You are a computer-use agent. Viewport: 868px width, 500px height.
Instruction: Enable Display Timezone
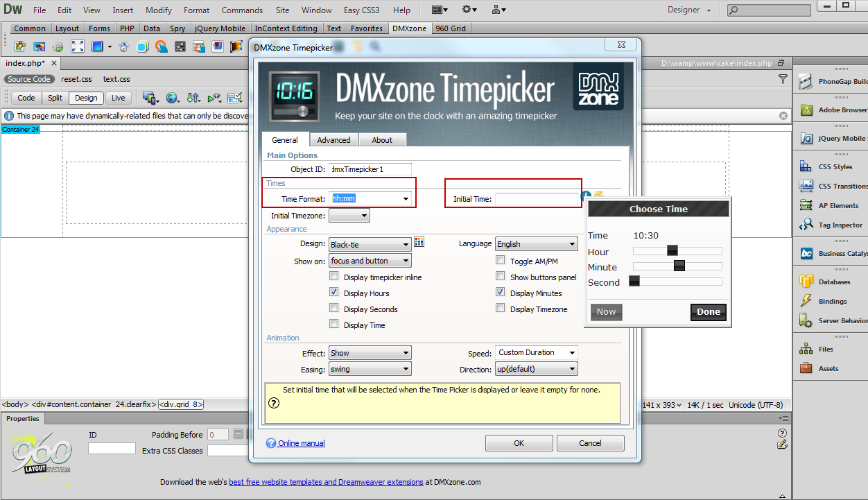[x=501, y=309]
